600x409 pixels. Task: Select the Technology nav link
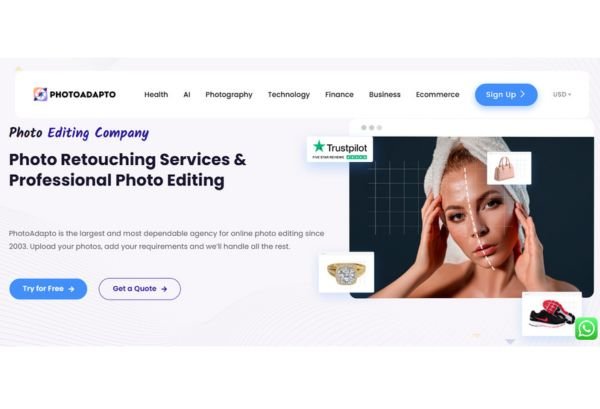point(289,95)
